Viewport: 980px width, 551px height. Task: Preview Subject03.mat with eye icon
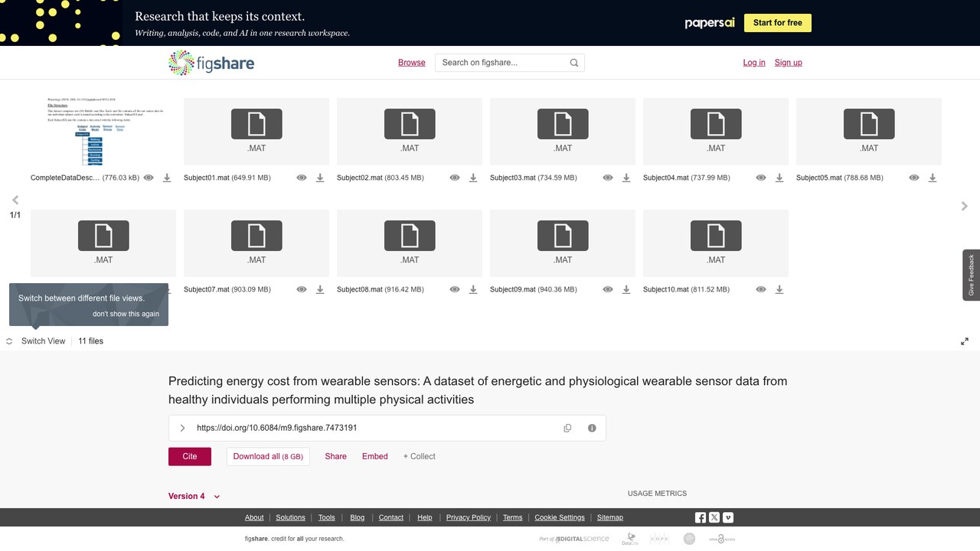click(608, 178)
